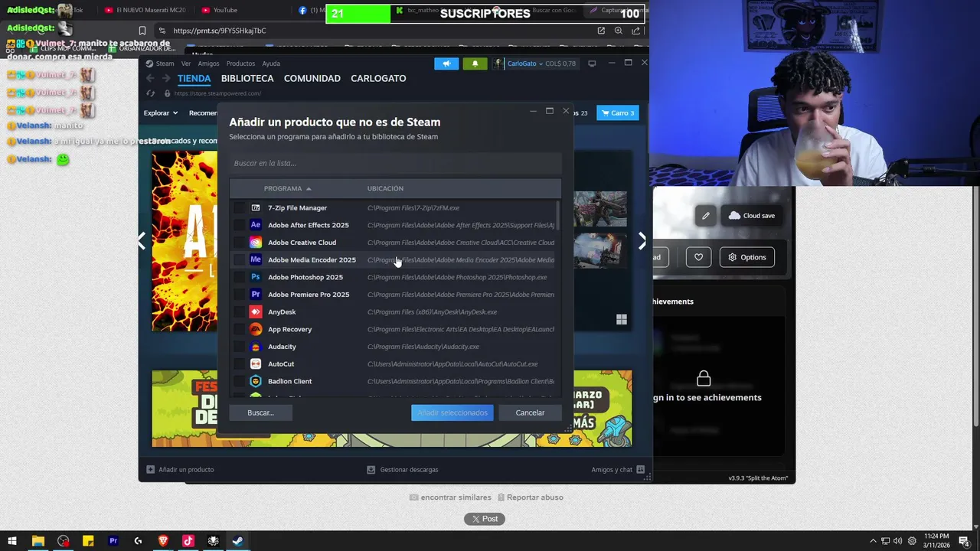This screenshot has height=551, width=980.
Task: Click the Badlion Client hexagon icon
Action: (x=256, y=381)
